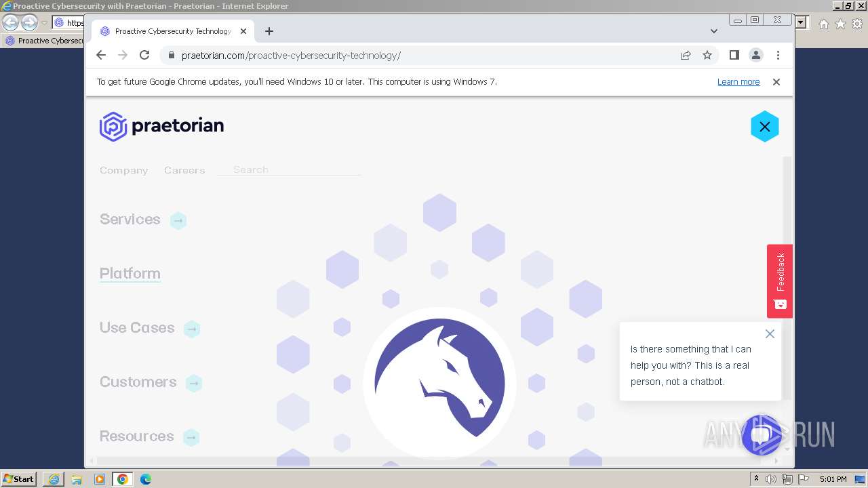Open the Windows Start menu
868x488 pixels.
pyautogui.click(x=18, y=479)
